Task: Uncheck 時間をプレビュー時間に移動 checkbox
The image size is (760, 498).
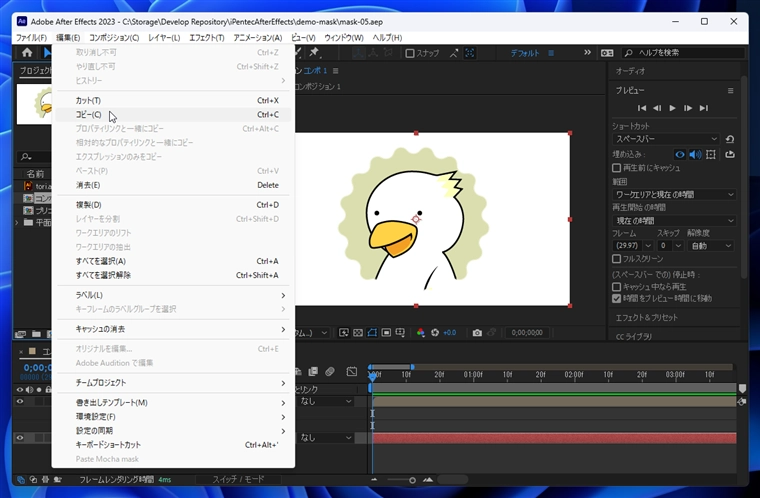Action: pos(617,298)
